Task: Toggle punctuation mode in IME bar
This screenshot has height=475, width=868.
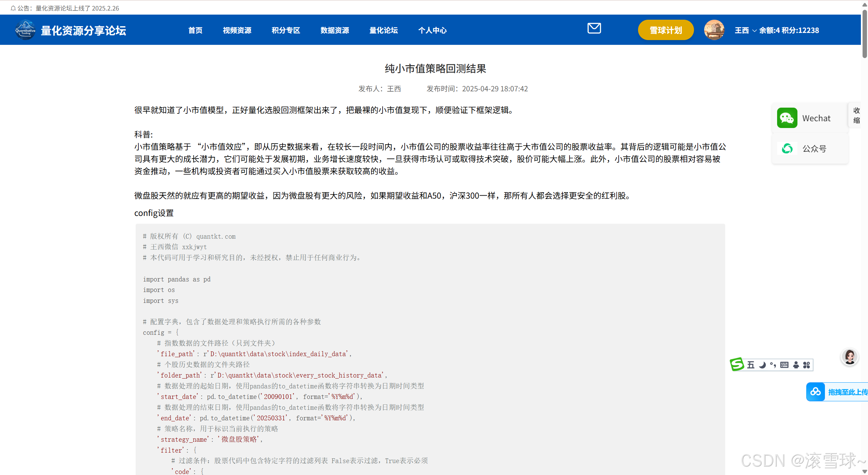Action: point(773,365)
